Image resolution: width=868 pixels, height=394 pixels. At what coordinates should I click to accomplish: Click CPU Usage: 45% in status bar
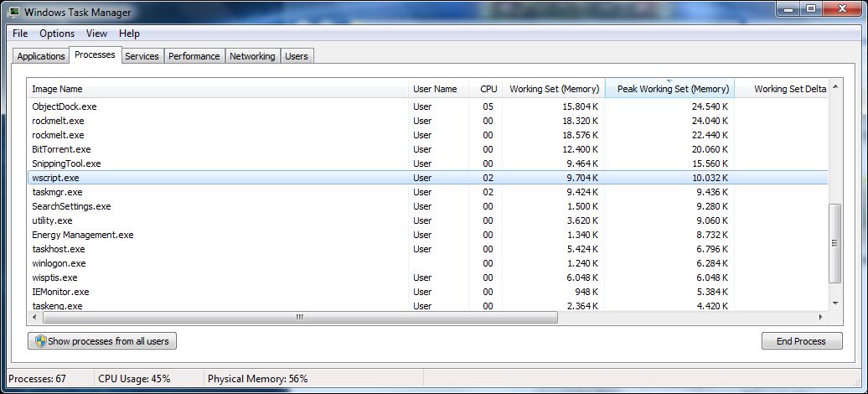135,379
